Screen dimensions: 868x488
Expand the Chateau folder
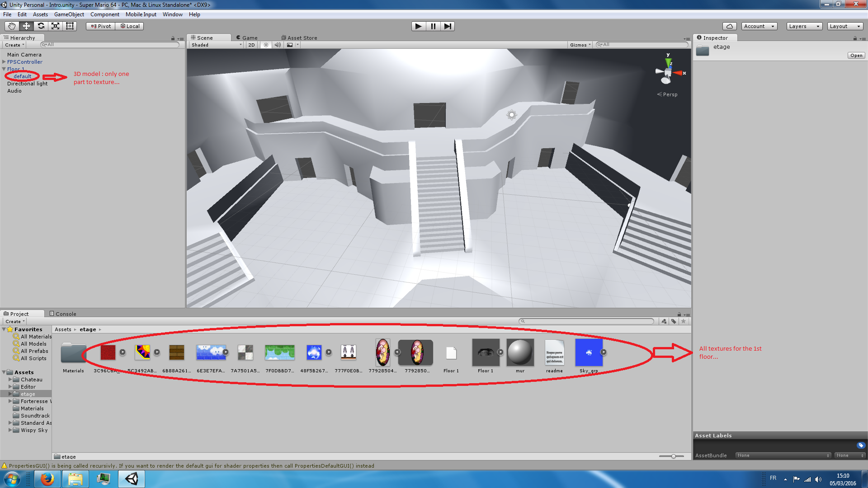10,380
